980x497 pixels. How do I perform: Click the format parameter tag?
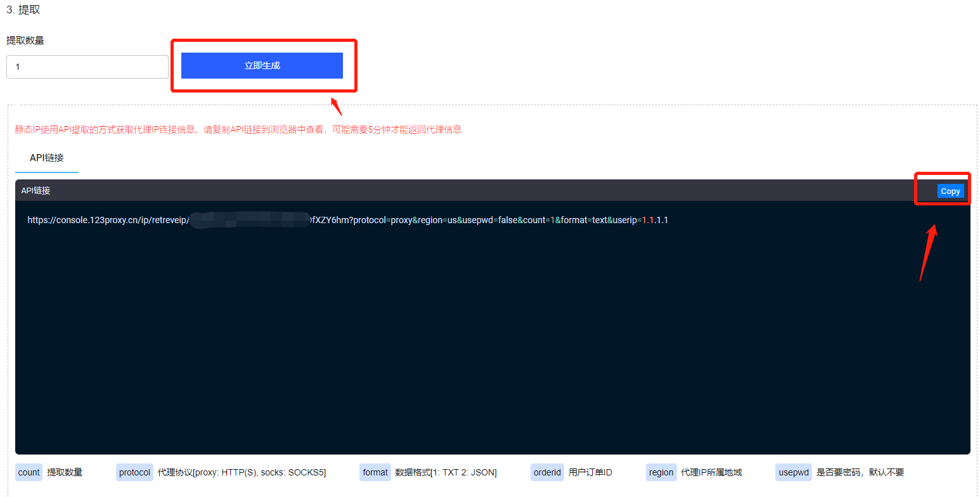point(375,472)
